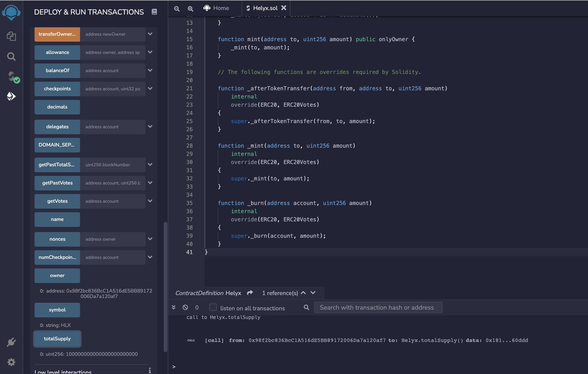The image size is (588, 374).
Task: Click the zoom in magnifier icon
Action: [x=191, y=9]
